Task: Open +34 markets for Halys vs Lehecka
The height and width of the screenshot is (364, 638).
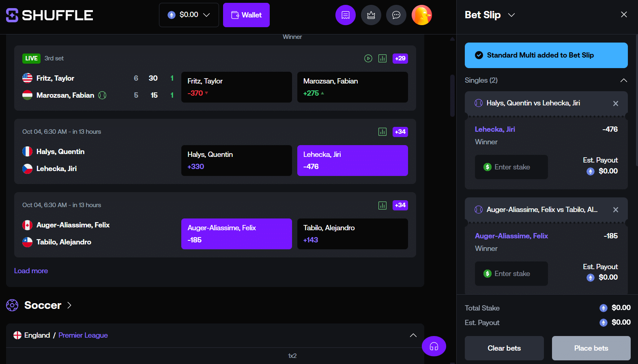Action: click(400, 132)
